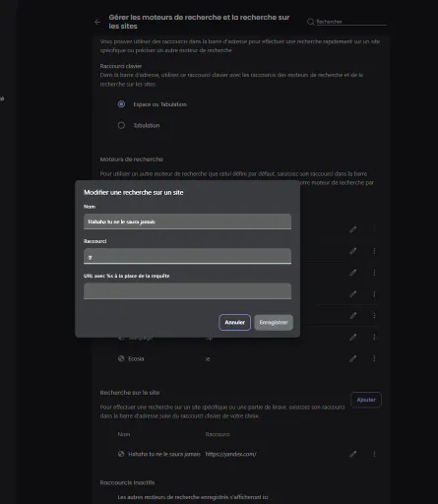The width and height of the screenshot is (438, 504).
Task: Click the 'Moteurs de recherche' section heading
Action: (x=132, y=159)
